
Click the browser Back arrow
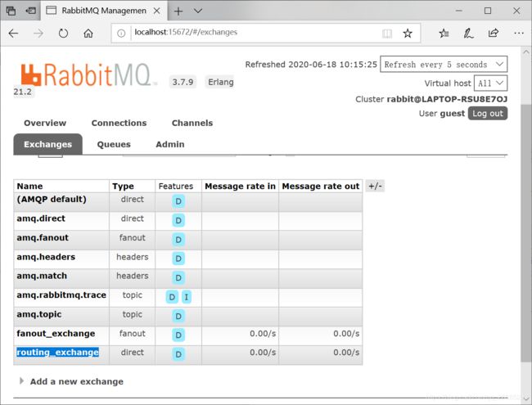pos(13,34)
